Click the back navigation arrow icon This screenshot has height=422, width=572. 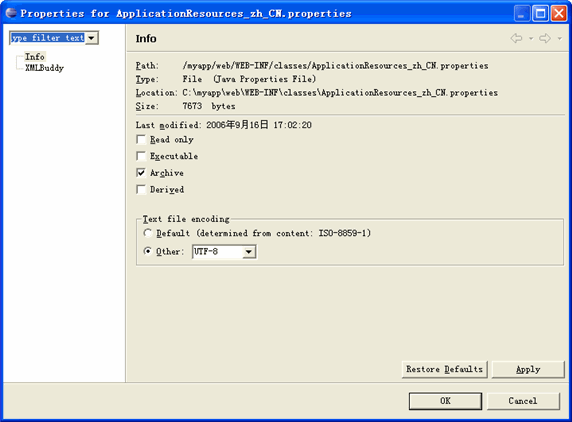[x=516, y=38]
